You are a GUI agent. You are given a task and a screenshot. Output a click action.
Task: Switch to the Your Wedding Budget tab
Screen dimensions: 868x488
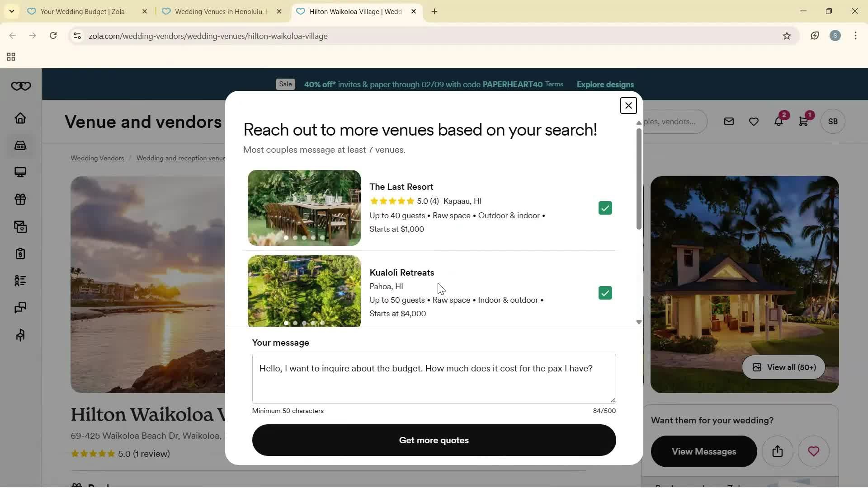click(x=81, y=11)
